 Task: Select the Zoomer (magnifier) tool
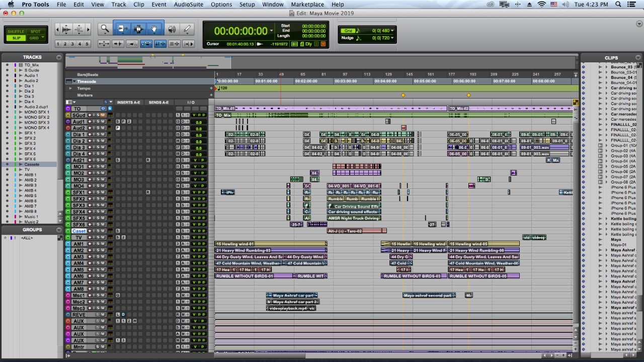click(105, 29)
